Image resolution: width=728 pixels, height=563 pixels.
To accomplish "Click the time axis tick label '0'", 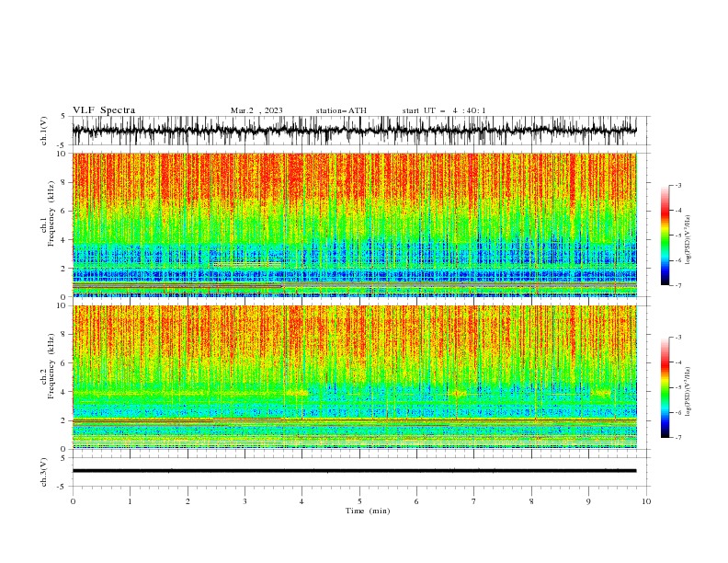I will (x=73, y=501).
